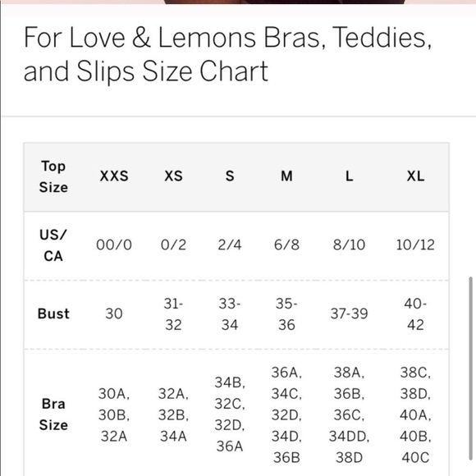Screen dimensions: 476x476
Task: Click the Top Size header cell
Action: (53, 176)
